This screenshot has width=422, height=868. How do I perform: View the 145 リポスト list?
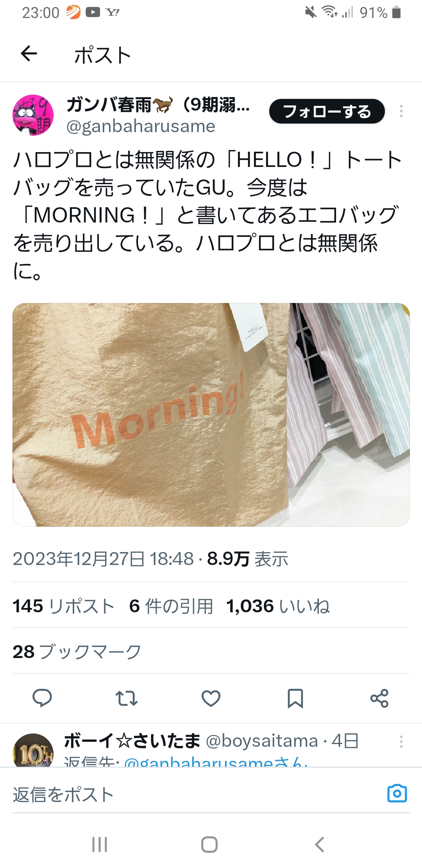click(x=63, y=606)
